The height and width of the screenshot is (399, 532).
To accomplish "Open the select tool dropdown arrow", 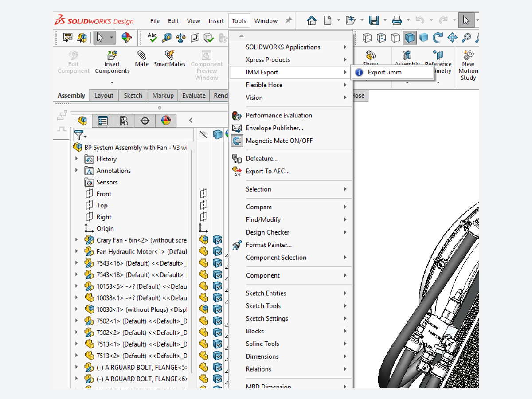I will coord(111,38).
